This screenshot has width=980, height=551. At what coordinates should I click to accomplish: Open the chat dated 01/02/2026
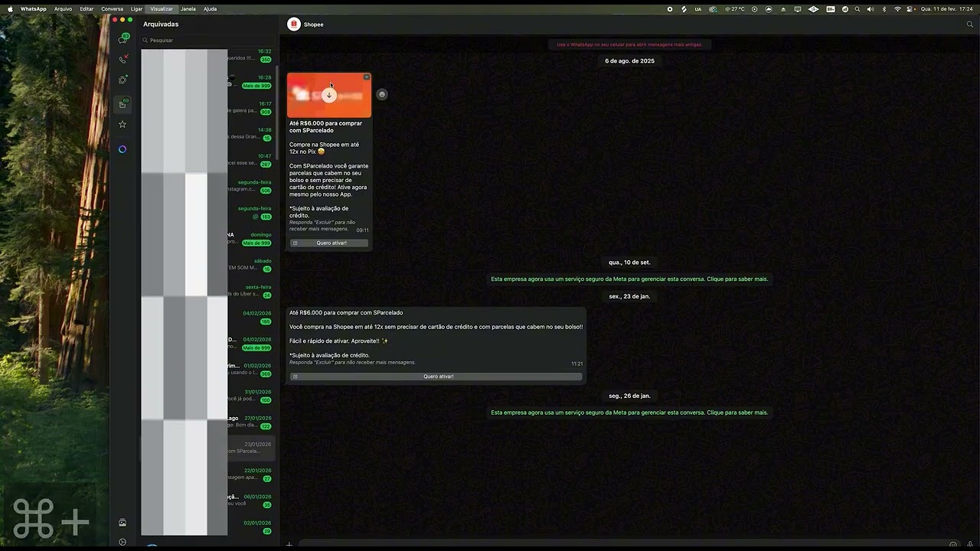pyautogui.click(x=208, y=370)
